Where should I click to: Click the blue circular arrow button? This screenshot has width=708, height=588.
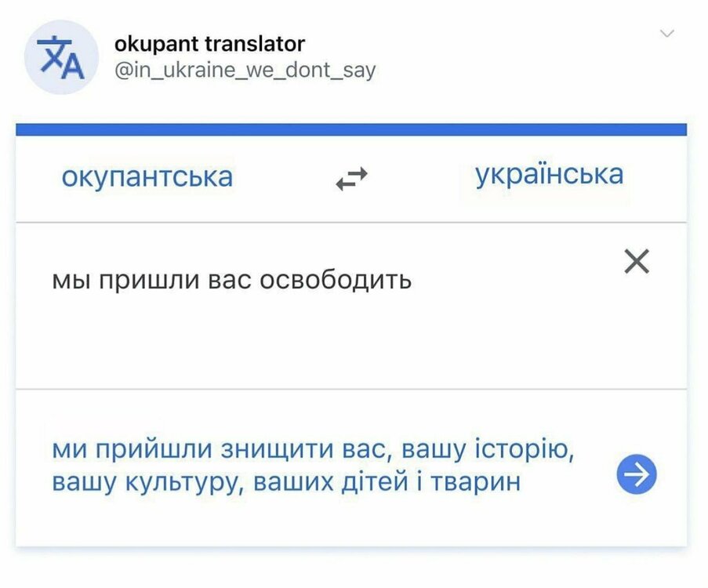point(636,474)
